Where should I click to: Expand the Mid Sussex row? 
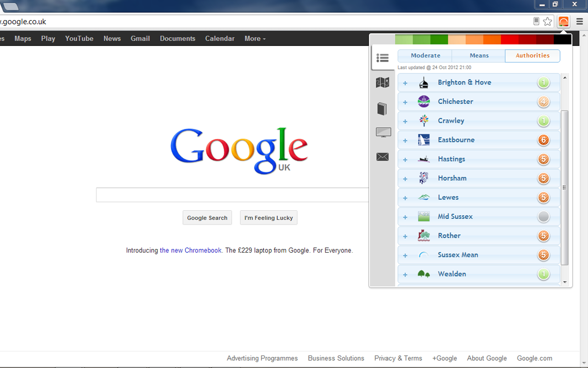(x=405, y=217)
